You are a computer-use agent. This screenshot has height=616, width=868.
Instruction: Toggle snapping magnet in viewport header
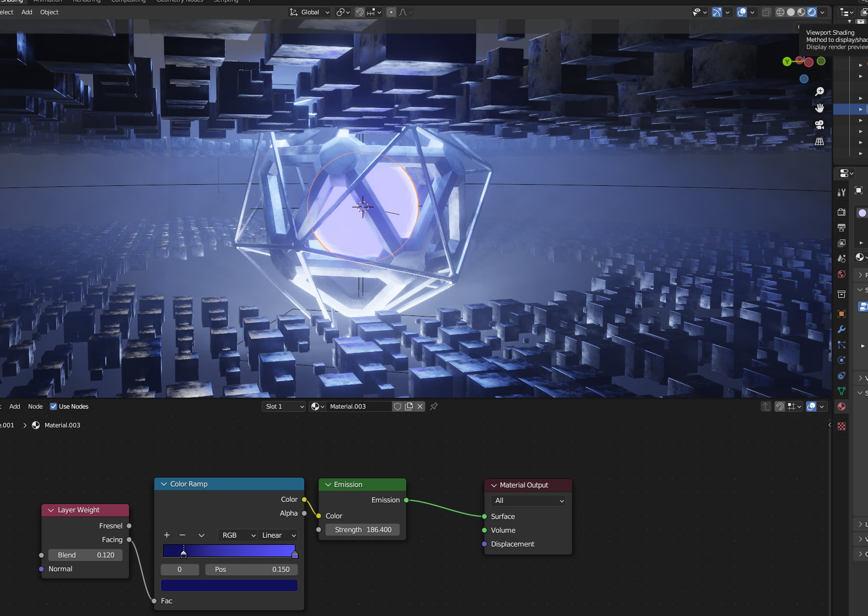(x=360, y=12)
